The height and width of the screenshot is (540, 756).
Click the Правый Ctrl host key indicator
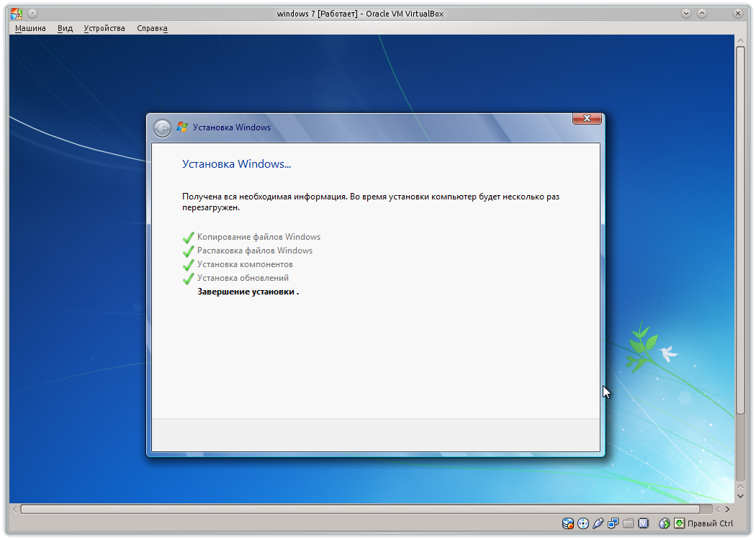click(709, 523)
